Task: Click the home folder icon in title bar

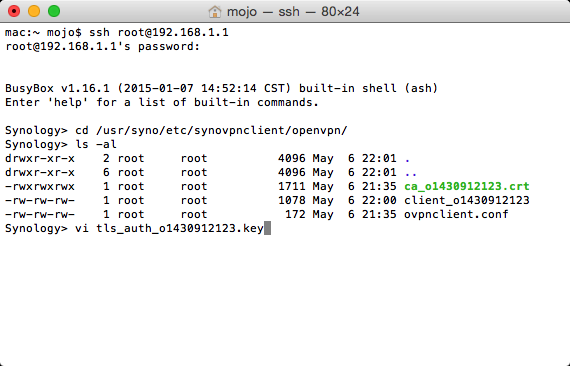Action: click(x=214, y=12)
